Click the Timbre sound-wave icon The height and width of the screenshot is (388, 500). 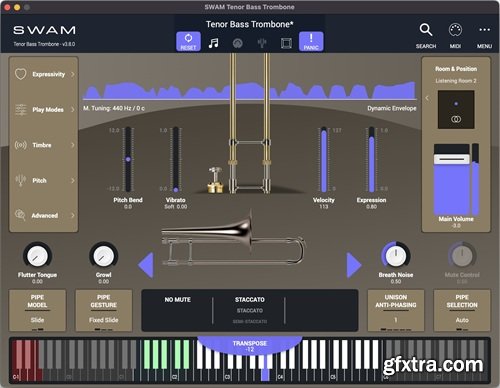[x=21, y=145]
